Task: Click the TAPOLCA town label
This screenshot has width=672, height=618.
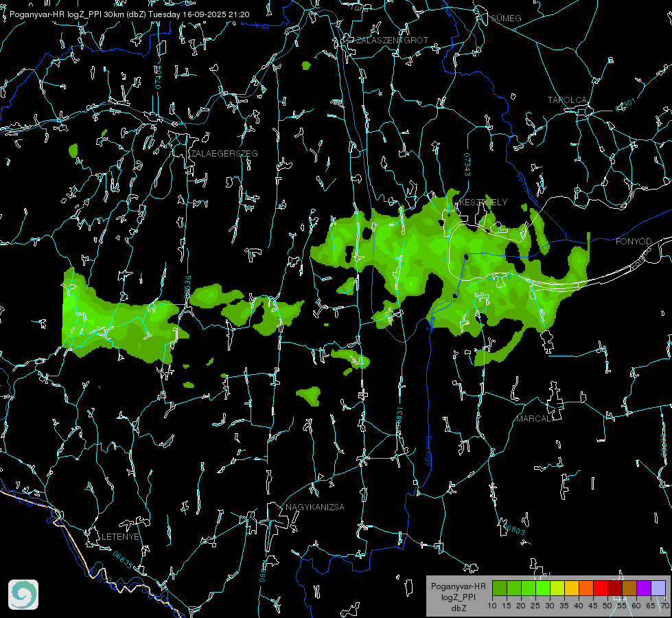Action: 568,100
